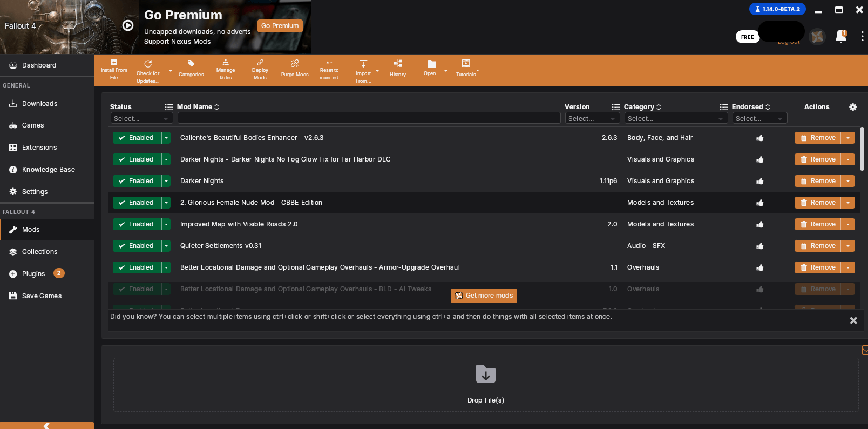Dismiss the 'Did you know' tip
The height and width of the screenshot is (429, 868).
(x=853, y=320)
